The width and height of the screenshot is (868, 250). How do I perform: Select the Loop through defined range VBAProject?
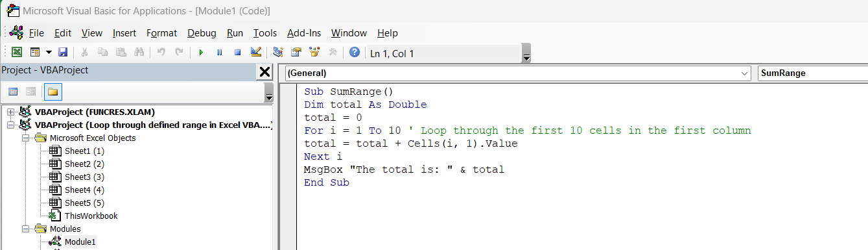pyautogui.click(x=154, y=125)
